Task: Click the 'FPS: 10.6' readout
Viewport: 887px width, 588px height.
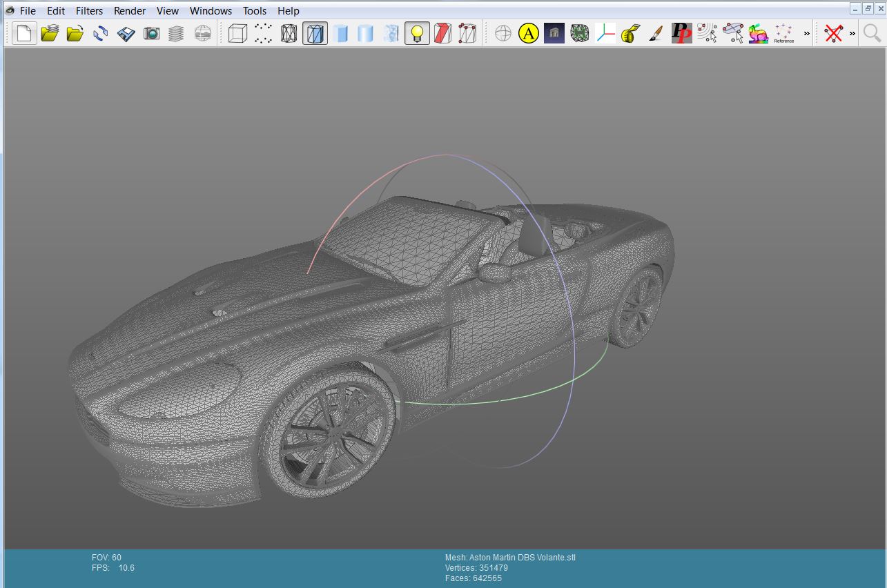Action: 113,568
